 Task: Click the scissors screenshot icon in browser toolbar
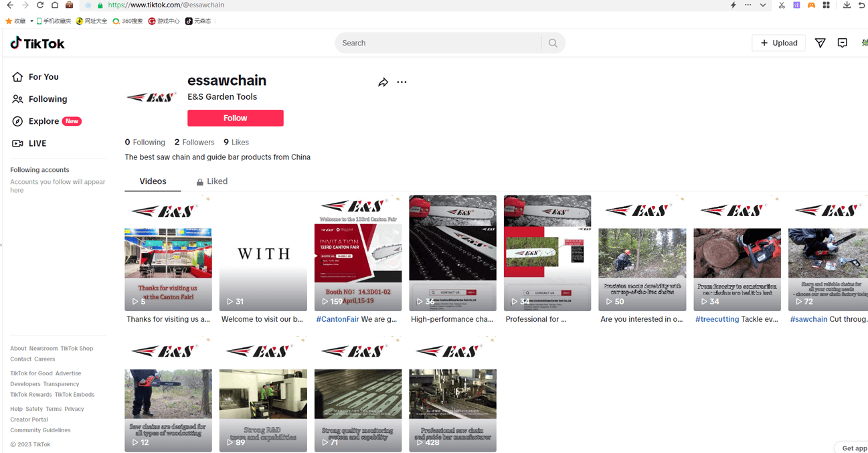click(x=782, y=5)
